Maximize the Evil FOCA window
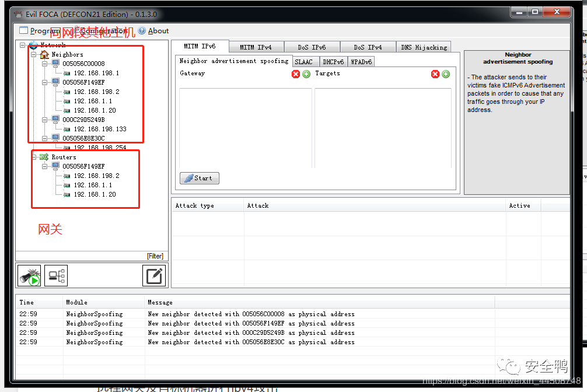The width and height of the screenshot is (587, 392). [x=535, y=12]
